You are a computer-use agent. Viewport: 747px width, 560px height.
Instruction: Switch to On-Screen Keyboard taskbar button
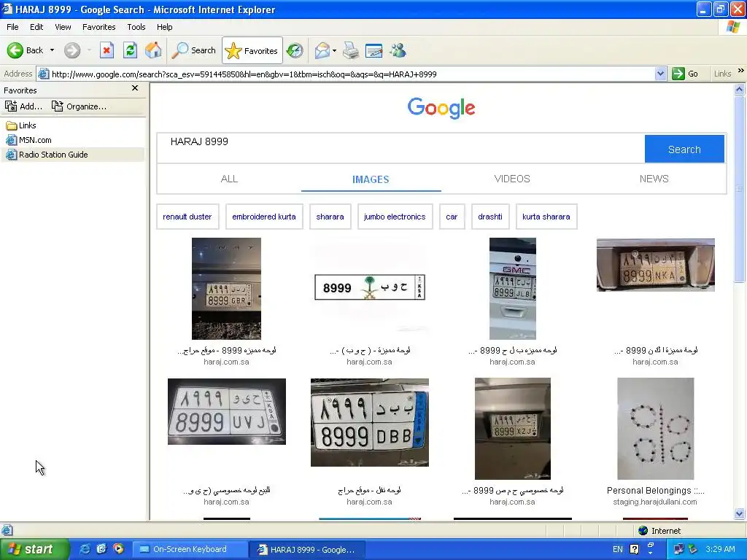tap(190, 549)
